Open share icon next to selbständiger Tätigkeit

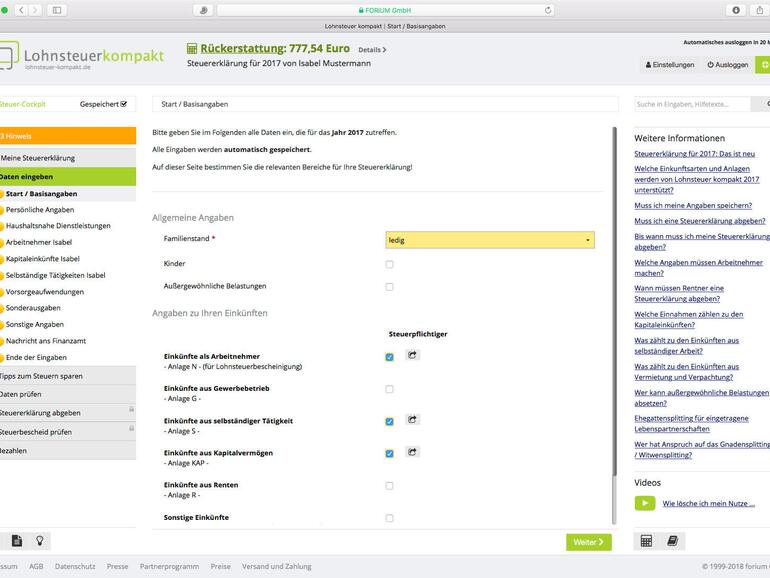[412, 419]
